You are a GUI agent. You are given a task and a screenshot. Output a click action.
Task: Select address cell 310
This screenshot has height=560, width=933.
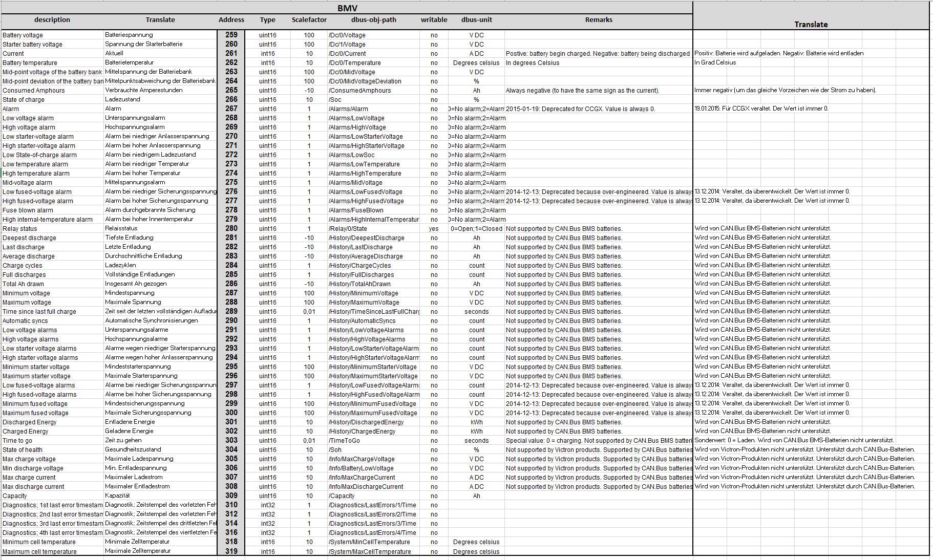[x=231, y=505]
